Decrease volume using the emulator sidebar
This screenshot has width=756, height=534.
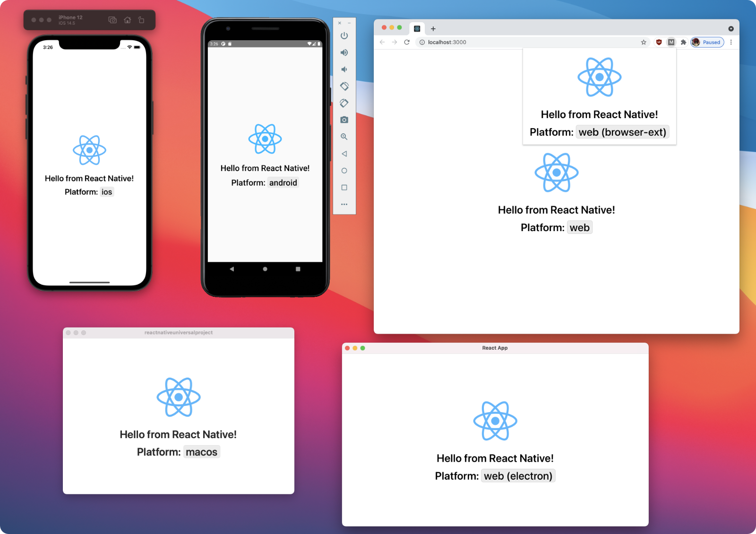(344, 69)
